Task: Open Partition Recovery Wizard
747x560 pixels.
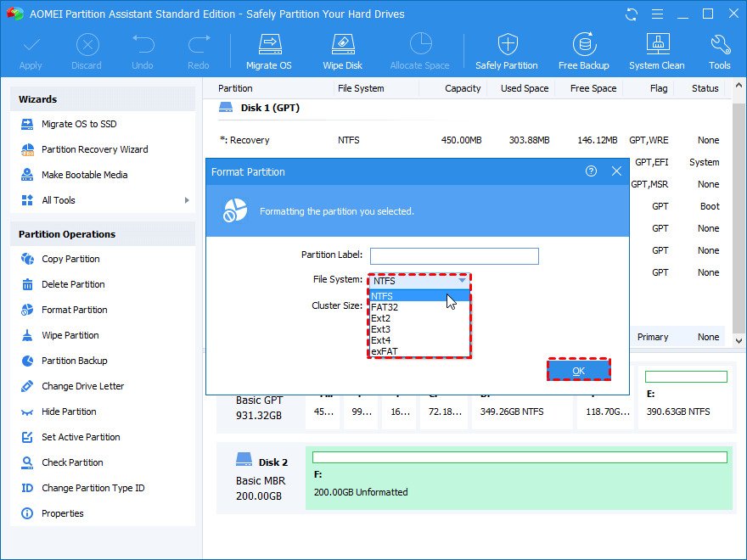Action: coord(94,149)
